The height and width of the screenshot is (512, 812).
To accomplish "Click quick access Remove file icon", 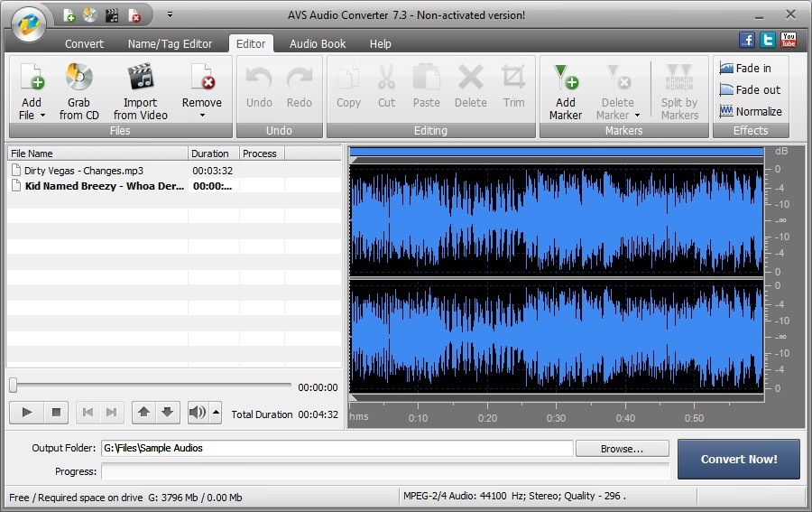I will (134, 15).
